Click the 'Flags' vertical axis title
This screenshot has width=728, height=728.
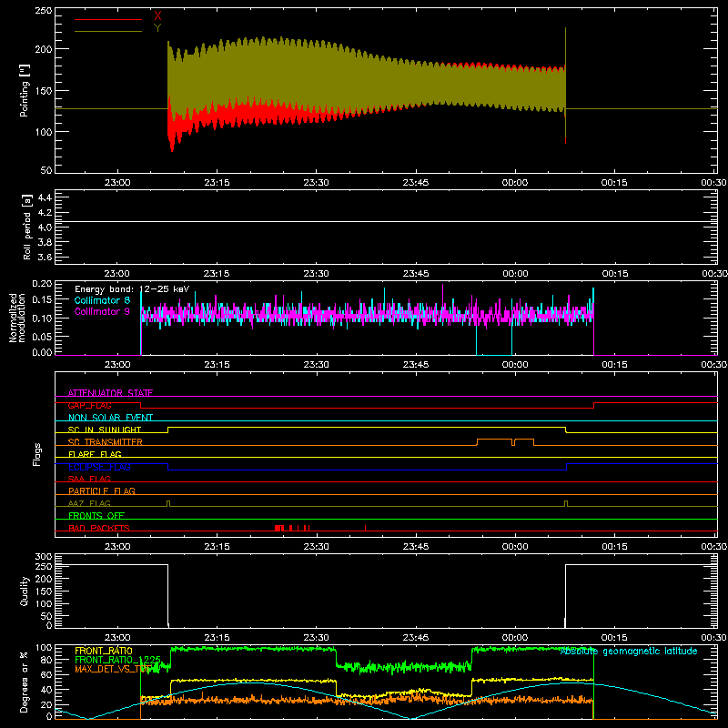click(x=37, y=454)
